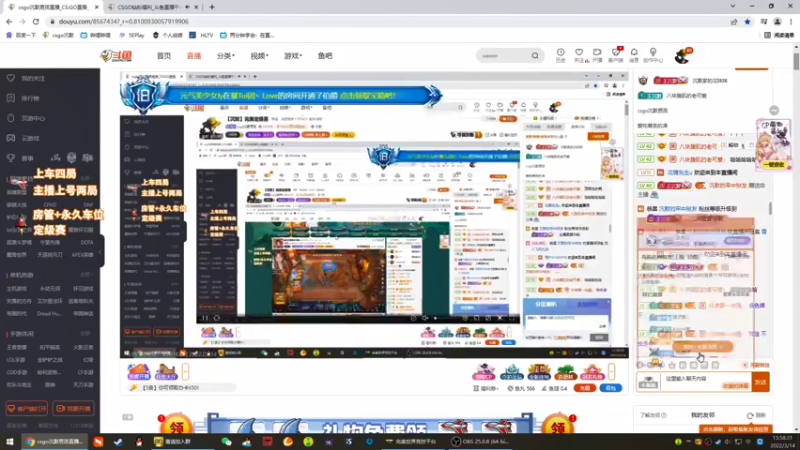This screenshot has height=450, width=800.
Task: Open the 百度一下 bookmark
Action: 21,35
